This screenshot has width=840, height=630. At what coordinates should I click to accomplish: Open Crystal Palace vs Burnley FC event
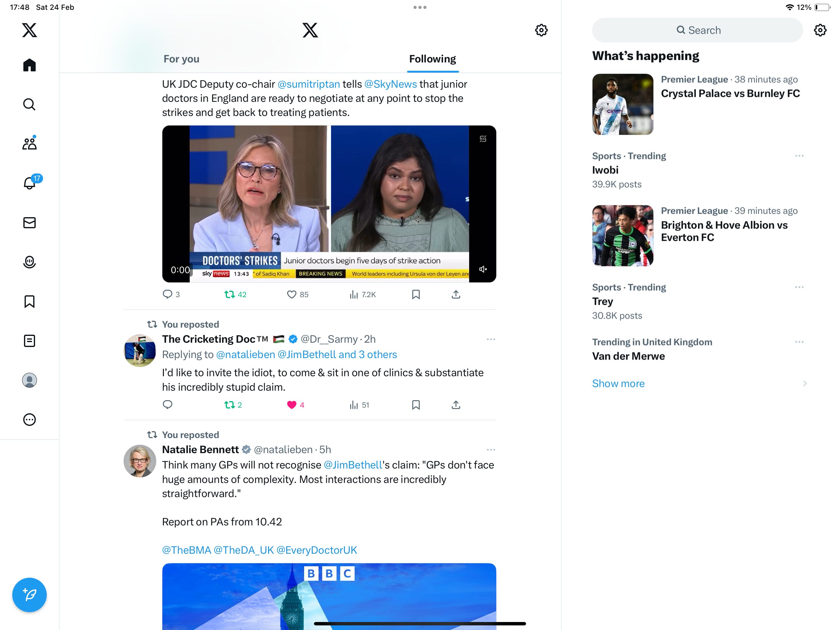(x=697, y=104)
